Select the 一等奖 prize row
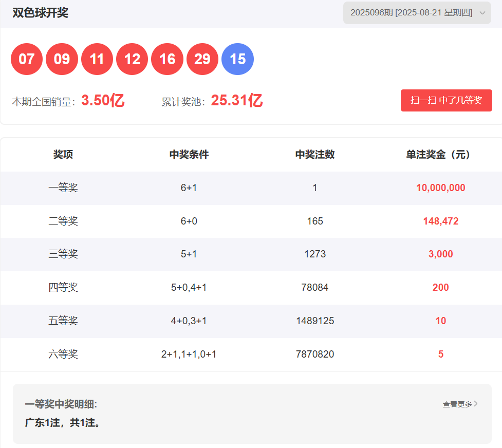The height and width of the screenshot is (448, 502). 63,188
